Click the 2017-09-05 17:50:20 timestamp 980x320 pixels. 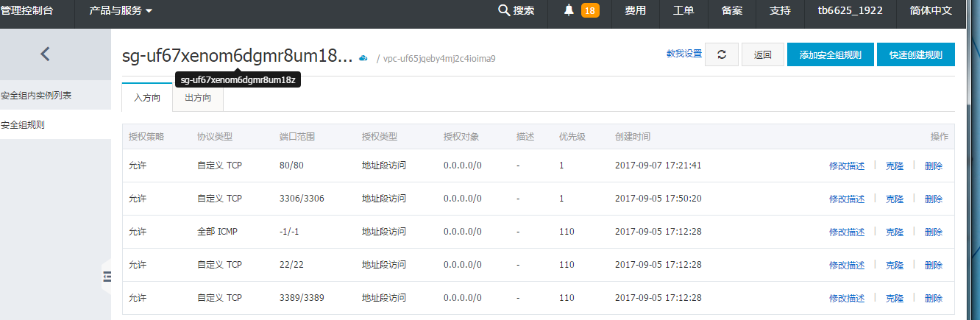point(658,199)
